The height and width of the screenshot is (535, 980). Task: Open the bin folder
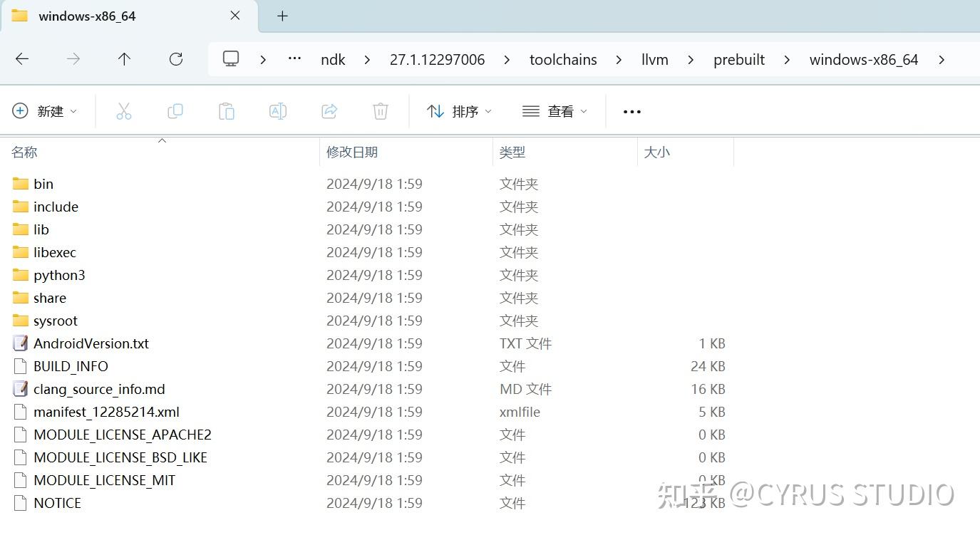pos(43,183)
